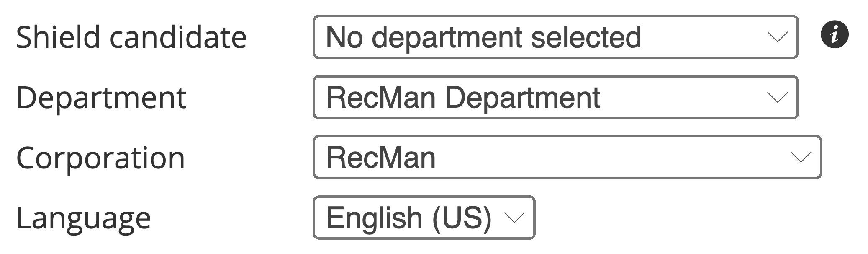Click the info icon beside Shield candidate
This screenshot has width=868, height=254.
[834, 34]
